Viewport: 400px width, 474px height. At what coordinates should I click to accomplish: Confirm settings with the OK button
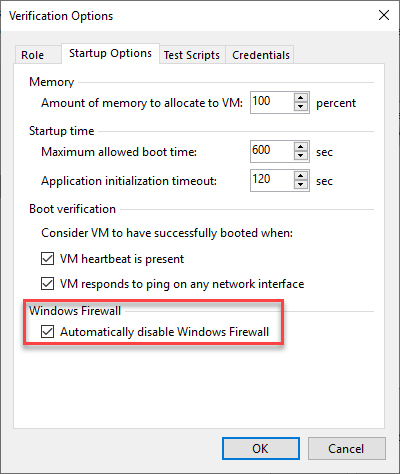[x=261, y=448]
